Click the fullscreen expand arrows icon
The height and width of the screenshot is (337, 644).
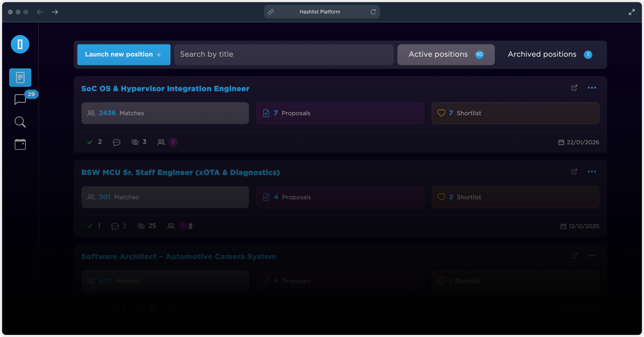(631, 12)
